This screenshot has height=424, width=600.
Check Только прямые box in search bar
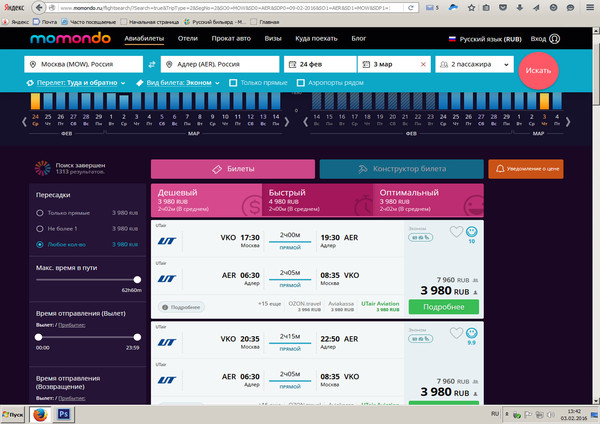tap(233, 83)
